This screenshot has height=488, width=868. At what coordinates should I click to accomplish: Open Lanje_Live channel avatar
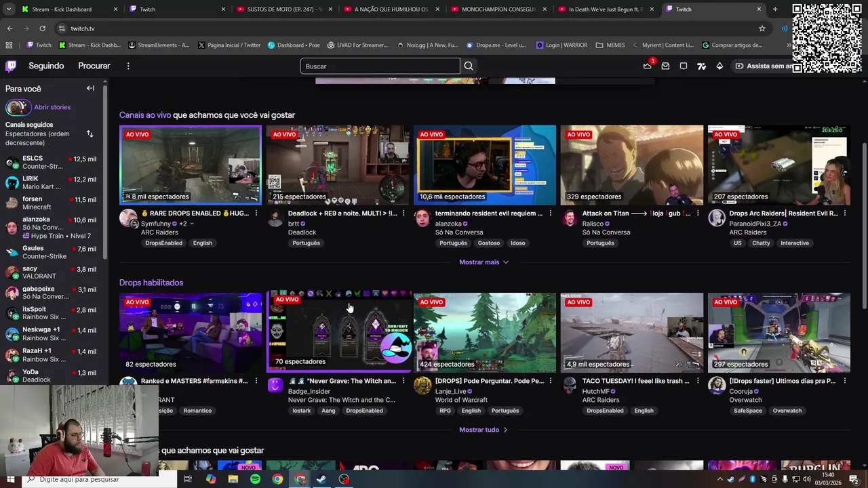click(x=422, y=386)
